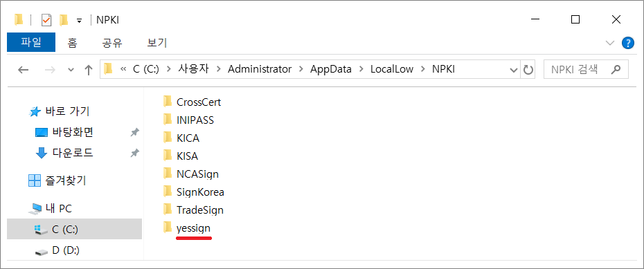
Task: Open the INIPASS folder
Action: coord(188,120)
